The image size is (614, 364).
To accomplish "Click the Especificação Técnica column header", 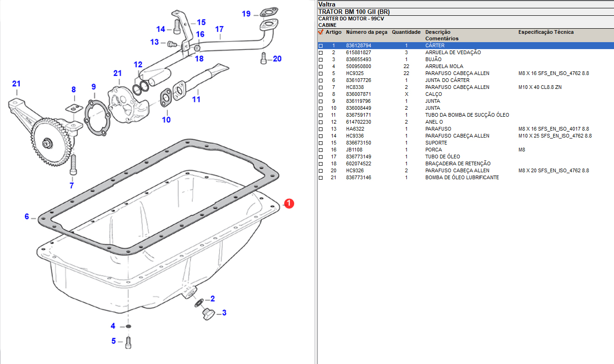I will (x=545, y=32).
